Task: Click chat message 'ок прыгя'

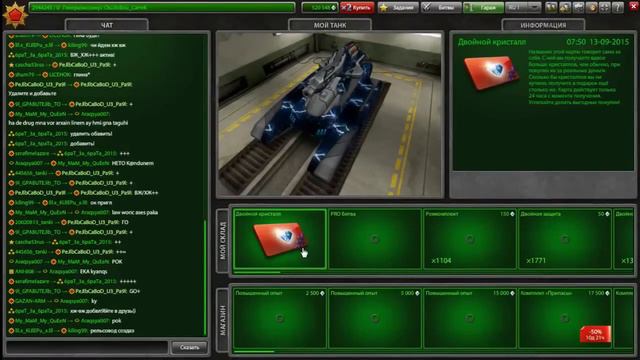Action: tap(101, 202)
